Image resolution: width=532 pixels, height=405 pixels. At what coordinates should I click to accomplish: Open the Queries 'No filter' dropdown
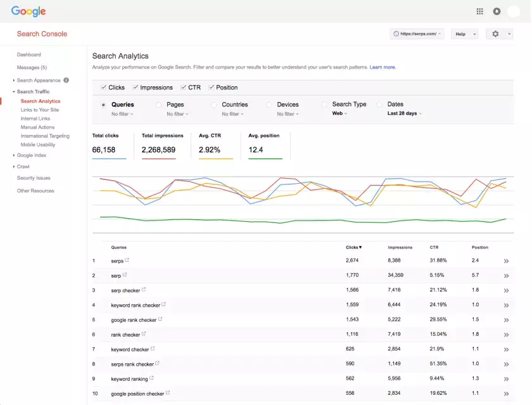122,114
